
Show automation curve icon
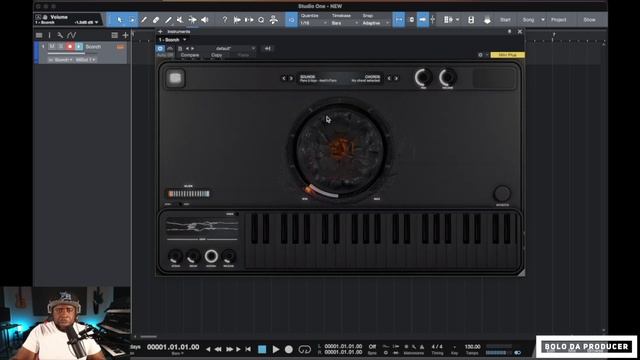point(71,35)
